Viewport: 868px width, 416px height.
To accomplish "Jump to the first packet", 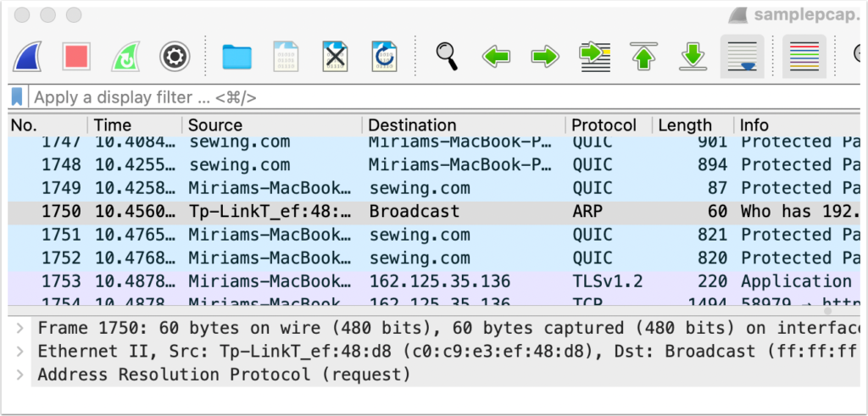I will pos(644,57).
